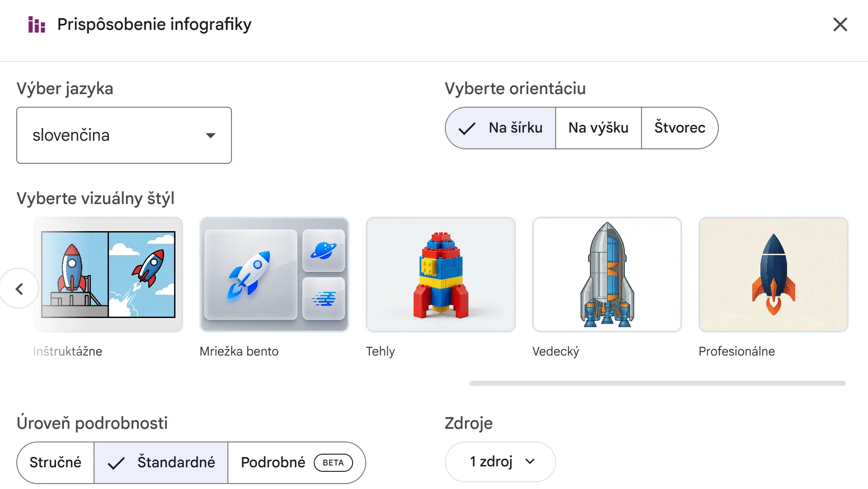868x489 pixels.
Task: Close the infographic customization dialog
Action: [840, 24]
